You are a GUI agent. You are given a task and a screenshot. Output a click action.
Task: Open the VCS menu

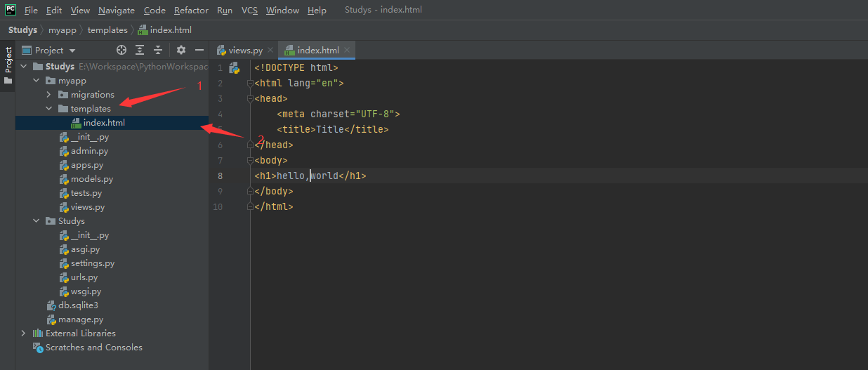pyautogui.click(x=249, y=11)
